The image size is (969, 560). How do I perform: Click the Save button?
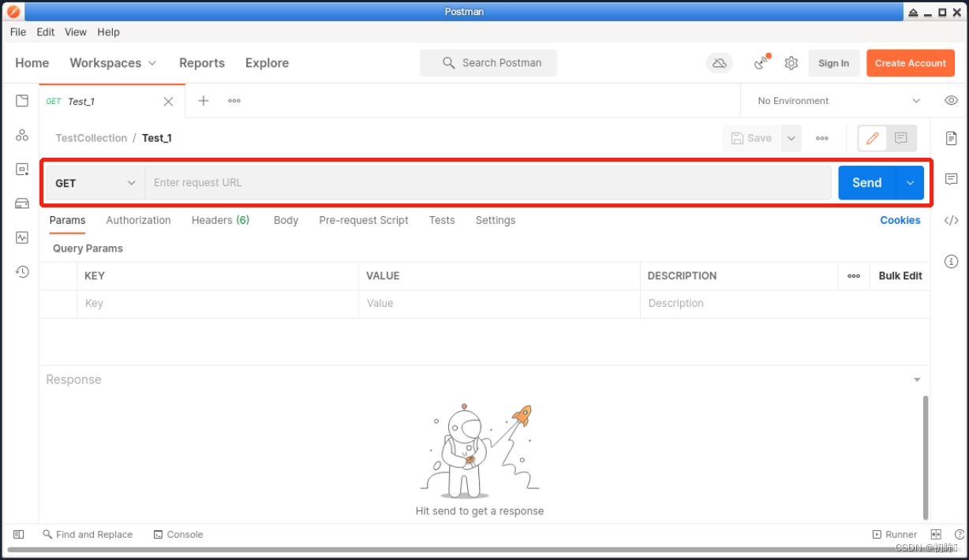click(751, 138)
